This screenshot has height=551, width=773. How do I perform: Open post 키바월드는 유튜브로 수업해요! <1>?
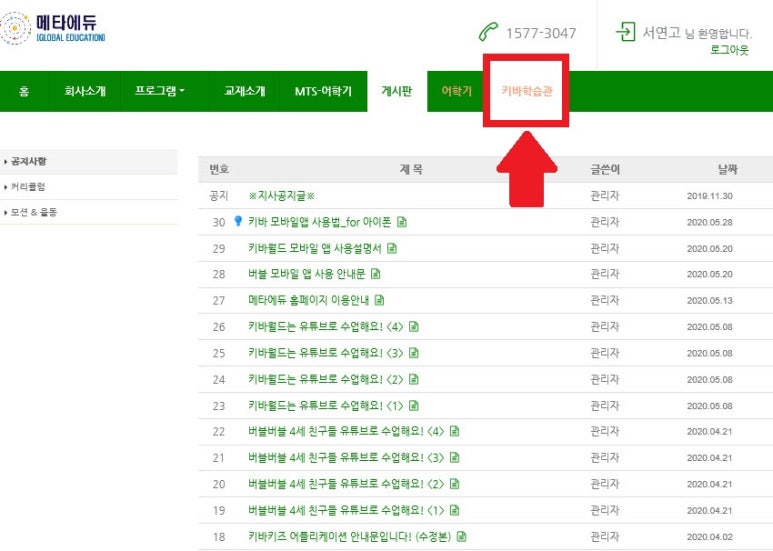326,406
